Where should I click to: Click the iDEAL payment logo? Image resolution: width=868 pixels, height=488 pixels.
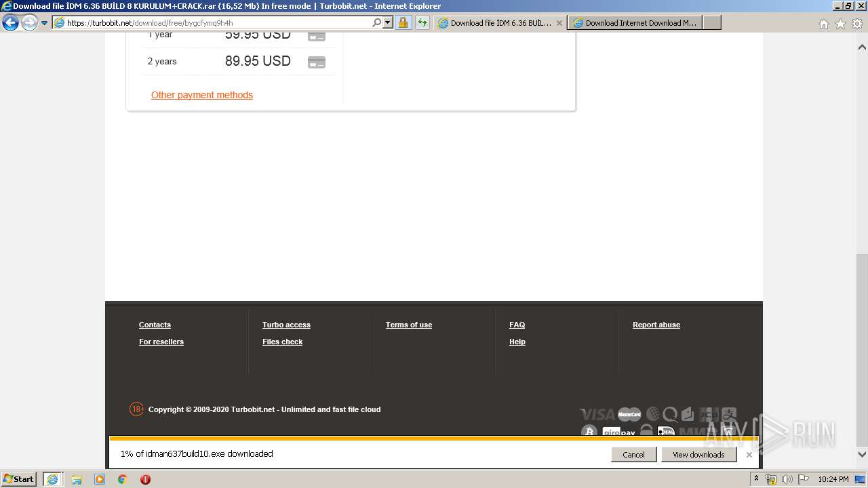666,432
